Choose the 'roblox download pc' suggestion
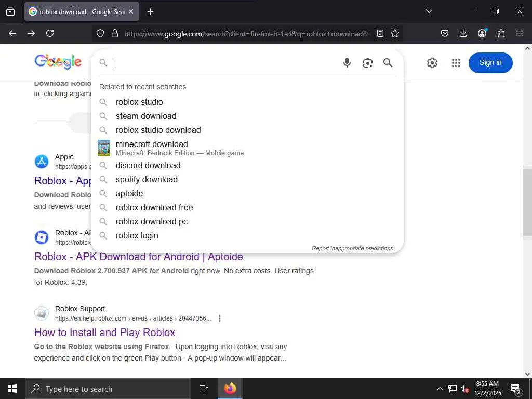The image size is (532, 399). click(x=247, y=221)
